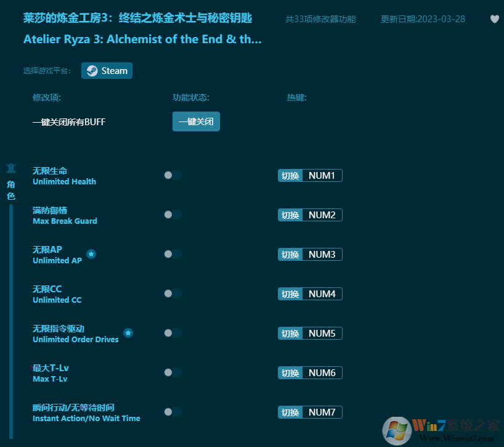Enable the Unlimited CC toggle
The height and width of the screenshot is (447, 504).
(x=172, y=293)
